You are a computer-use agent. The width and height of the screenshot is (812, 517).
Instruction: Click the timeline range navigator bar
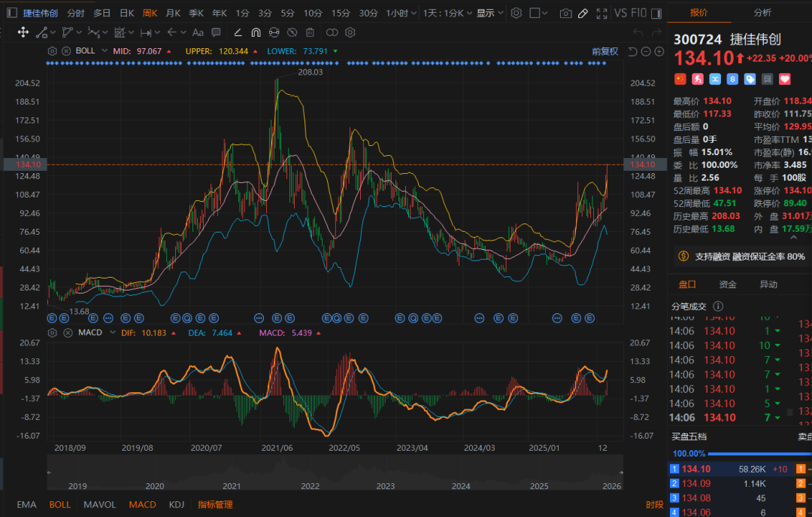[x=335, y=472]
